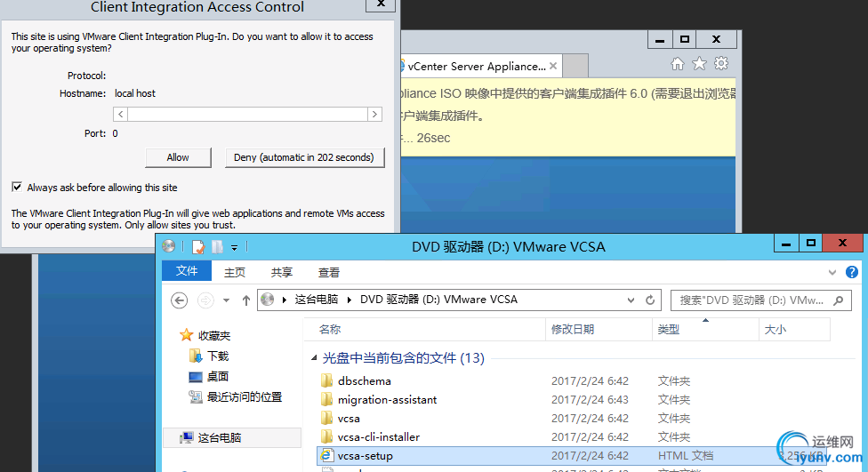Click DVD drive icon in Explorer title bar
This screenshot has height=472, width=868.
pyautogui.click(x=169, y=246)
